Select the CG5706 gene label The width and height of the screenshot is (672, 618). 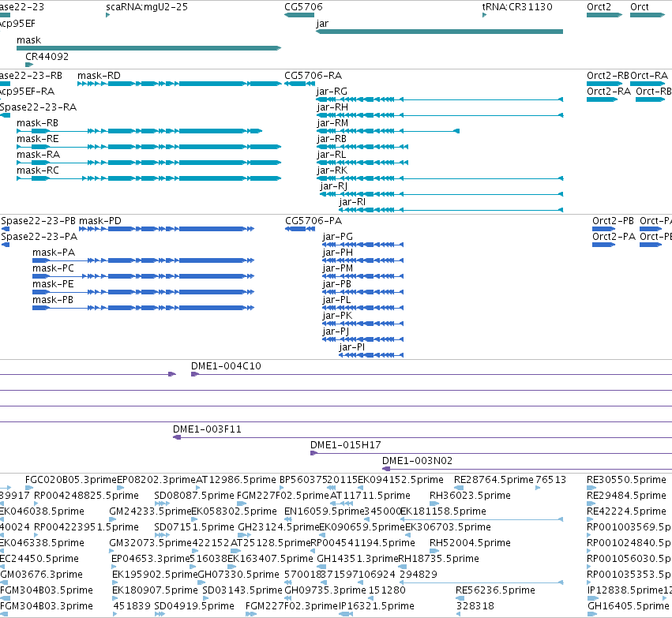pyautogui.click(x=303, y=7)
